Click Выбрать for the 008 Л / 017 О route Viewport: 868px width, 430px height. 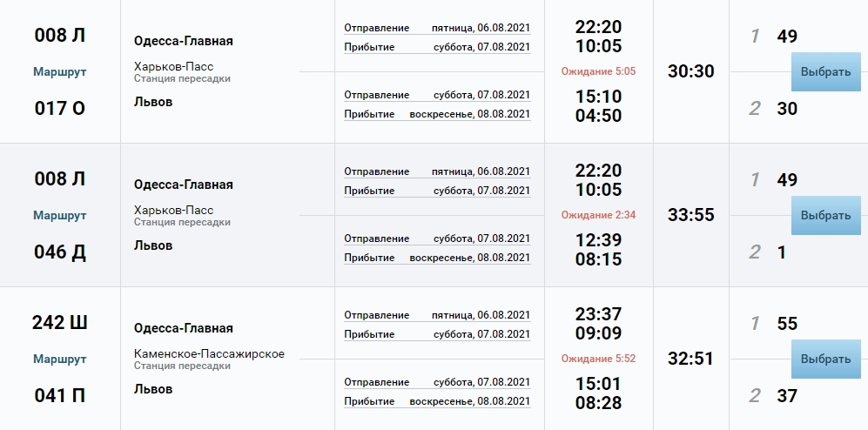point(825,71)
